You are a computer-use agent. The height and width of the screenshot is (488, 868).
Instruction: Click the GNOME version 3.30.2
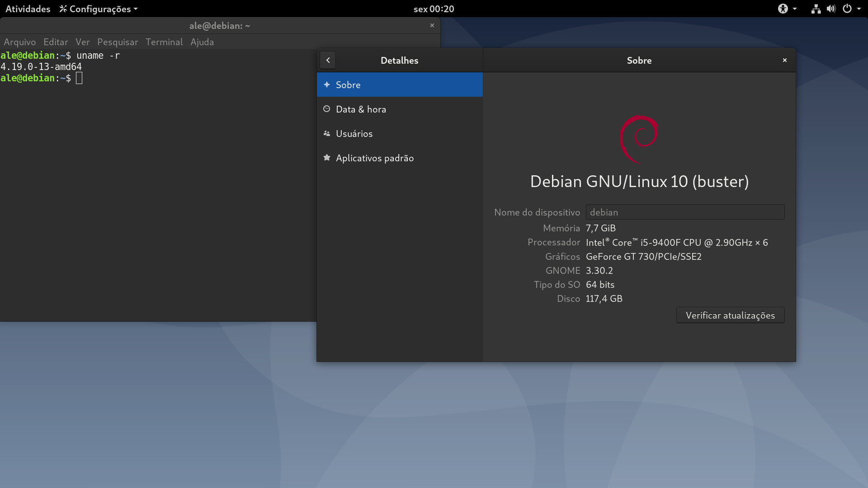pyautogui.click(x=599, y=270)
